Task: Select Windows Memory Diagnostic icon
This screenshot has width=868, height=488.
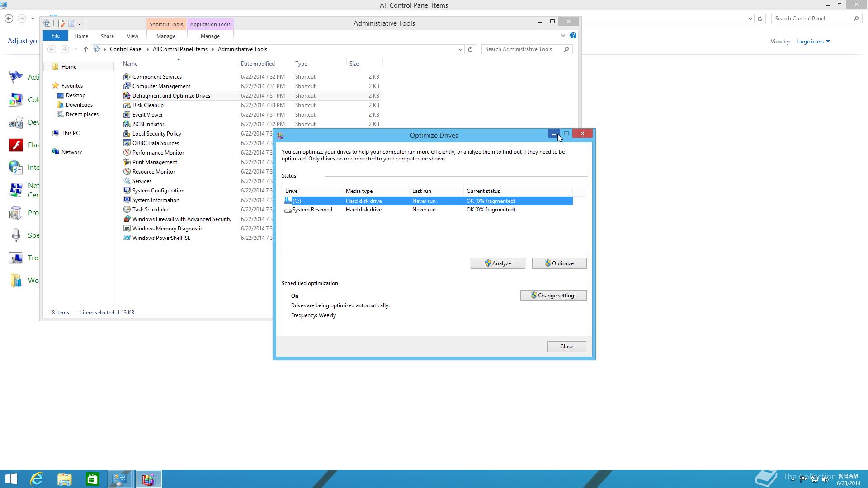Action: click(127, 229)
